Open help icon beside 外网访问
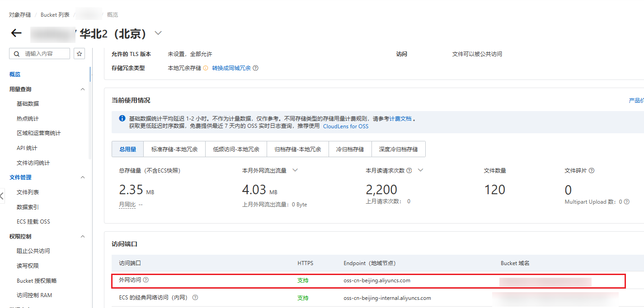This screenshot has height=308, width=644. click(x=146, y=280)
